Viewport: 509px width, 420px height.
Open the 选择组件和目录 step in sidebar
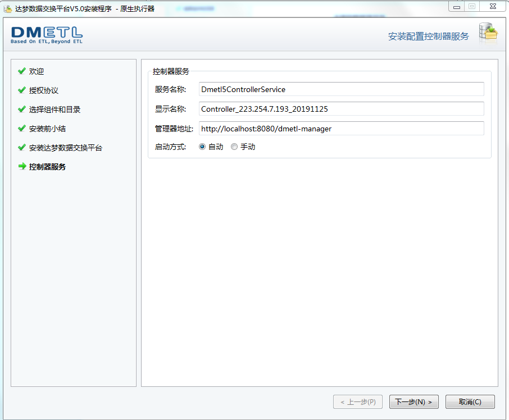click(54, 109)
